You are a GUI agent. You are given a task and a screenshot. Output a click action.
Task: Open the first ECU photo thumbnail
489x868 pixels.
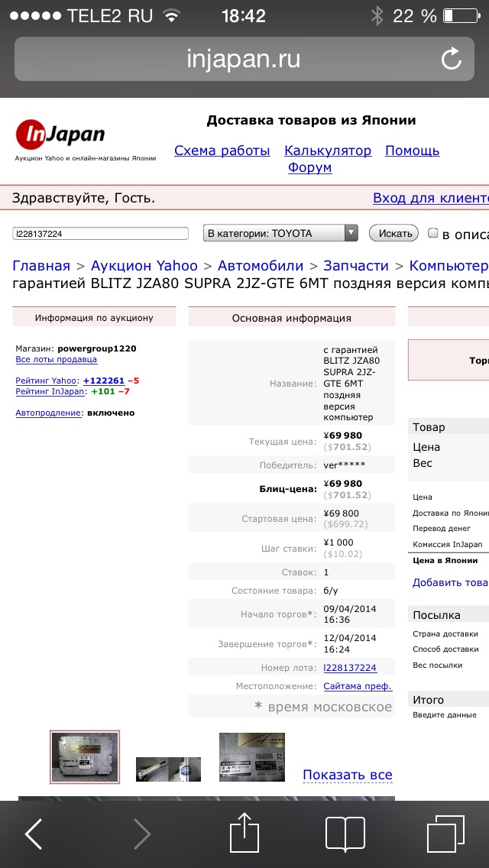coord(84,757)
